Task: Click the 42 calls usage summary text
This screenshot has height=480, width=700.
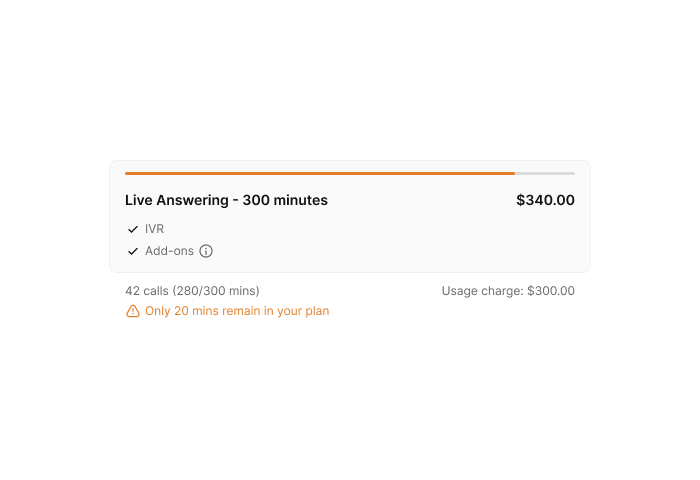Action: coord(192,291)
